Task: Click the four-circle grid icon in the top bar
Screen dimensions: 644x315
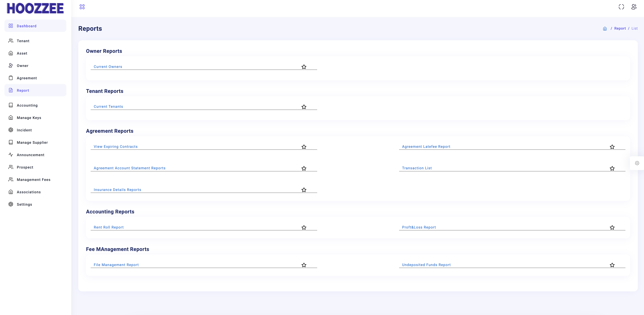Action: (82, 7)
